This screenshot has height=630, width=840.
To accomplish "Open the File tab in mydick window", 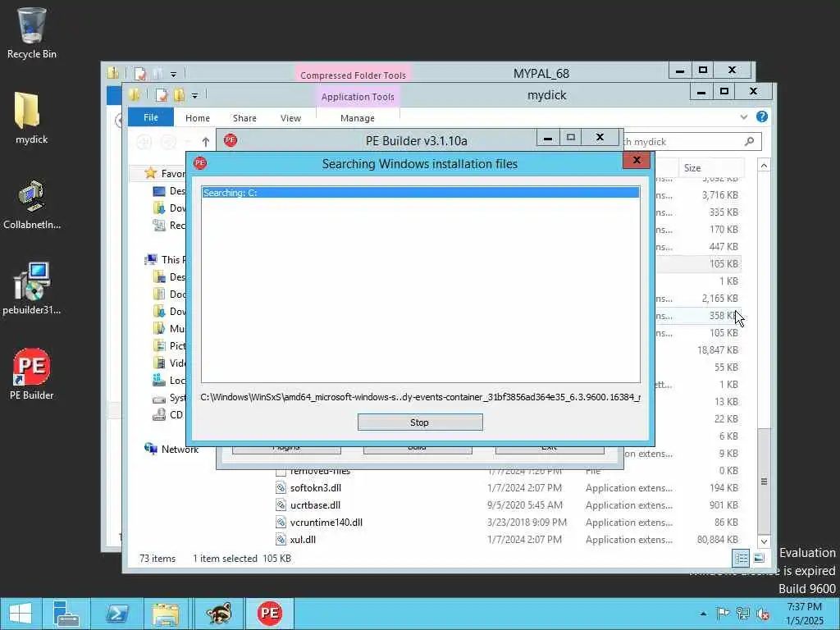I will click(x=151, y=117).
